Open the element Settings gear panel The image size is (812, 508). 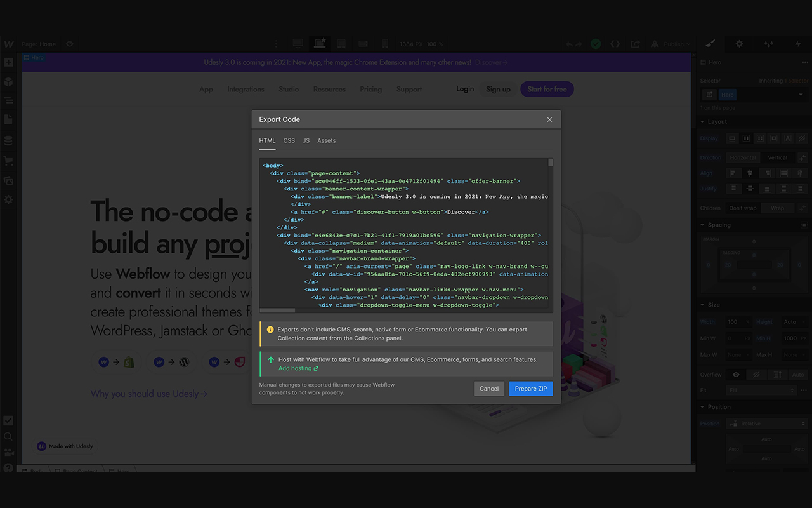tap(739, 44)
